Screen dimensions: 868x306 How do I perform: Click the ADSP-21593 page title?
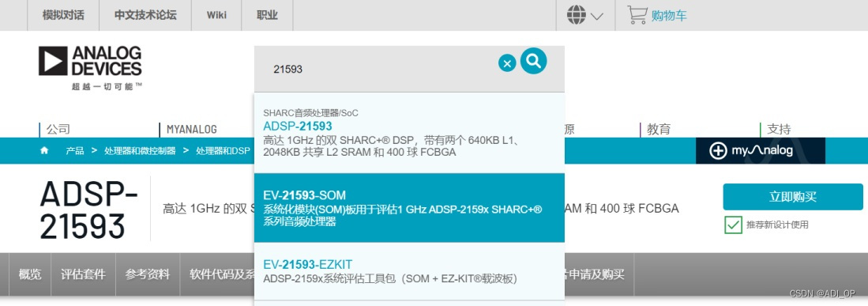(89, 210)
